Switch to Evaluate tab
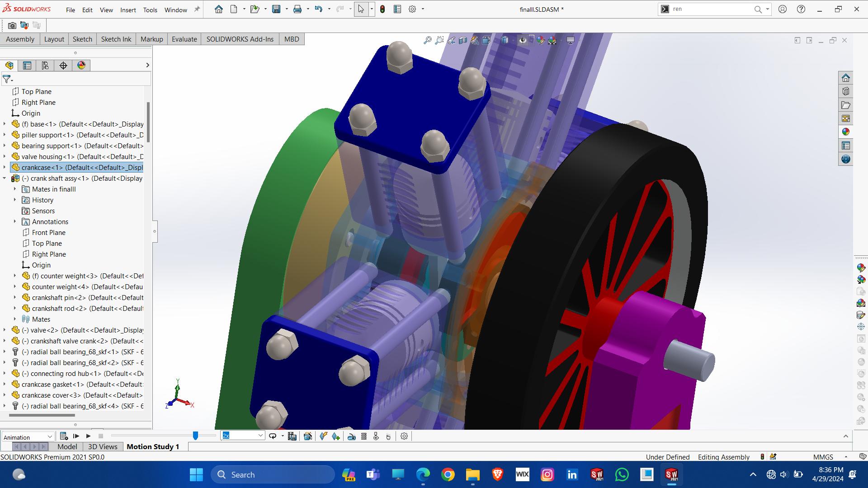The height and width of the screenshot is (488, 868). point(184,39)
